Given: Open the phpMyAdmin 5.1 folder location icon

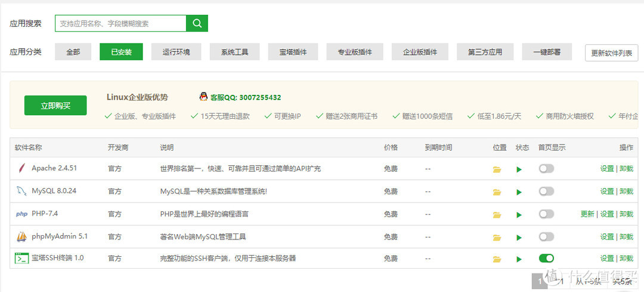Looking at the screenshot, I should [x=497, y=237].
